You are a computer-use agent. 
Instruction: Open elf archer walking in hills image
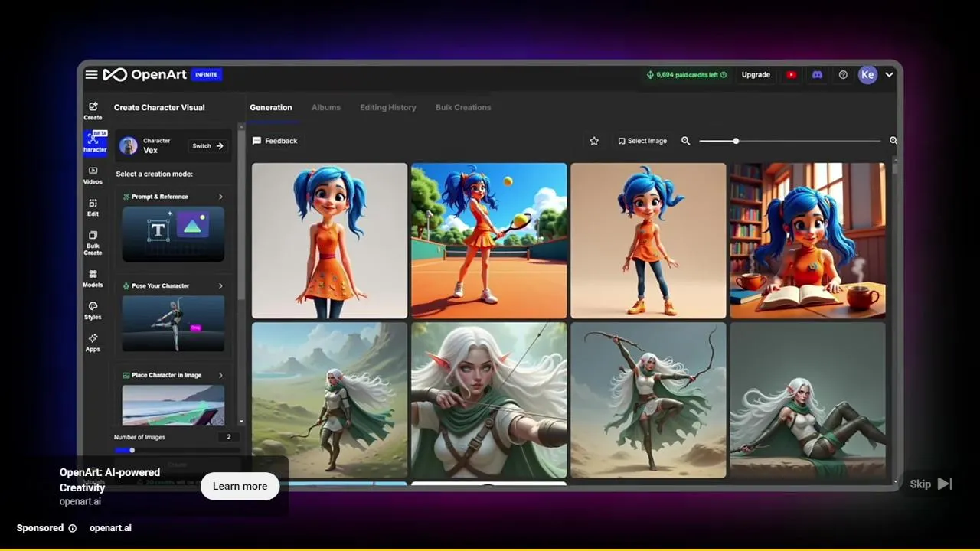pyautogui.click(x=329, y=400)
